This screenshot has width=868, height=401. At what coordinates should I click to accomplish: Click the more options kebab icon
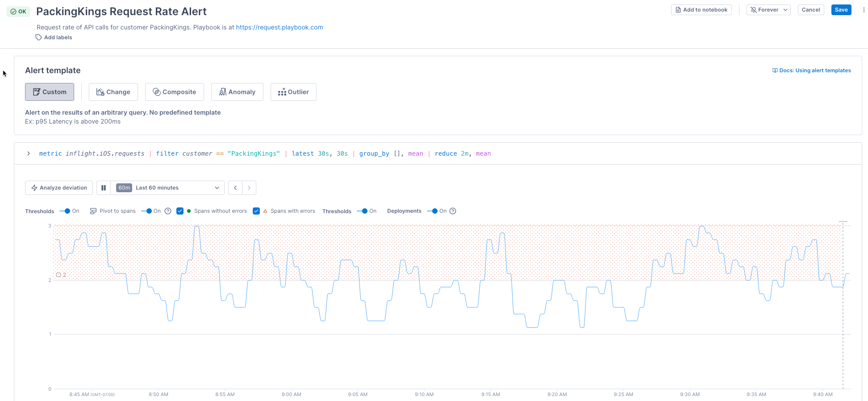point(863,10)
